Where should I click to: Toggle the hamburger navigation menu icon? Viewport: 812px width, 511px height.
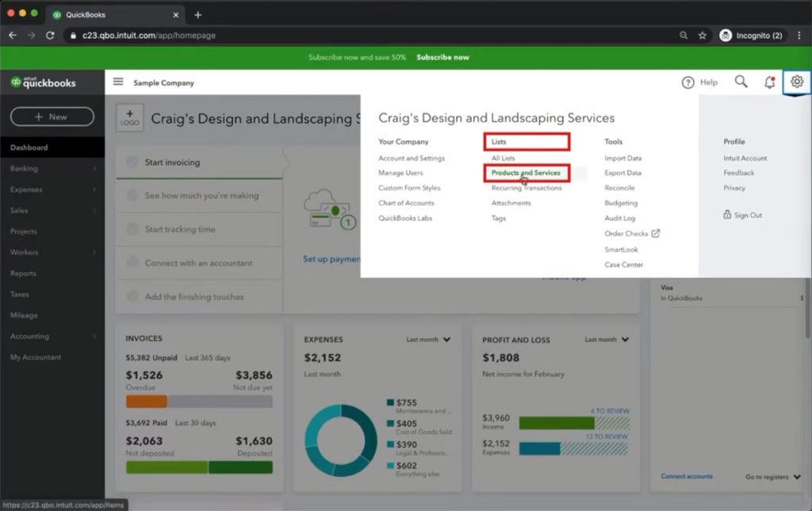coord(118,82)
